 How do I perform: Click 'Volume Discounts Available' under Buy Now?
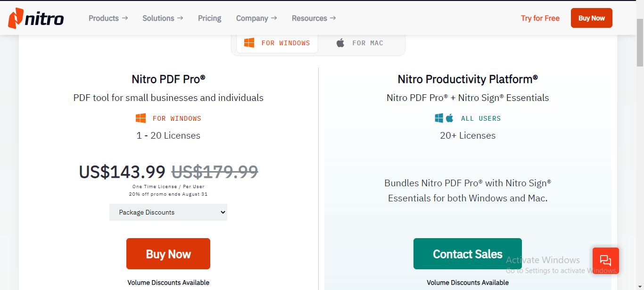(168, 282)
